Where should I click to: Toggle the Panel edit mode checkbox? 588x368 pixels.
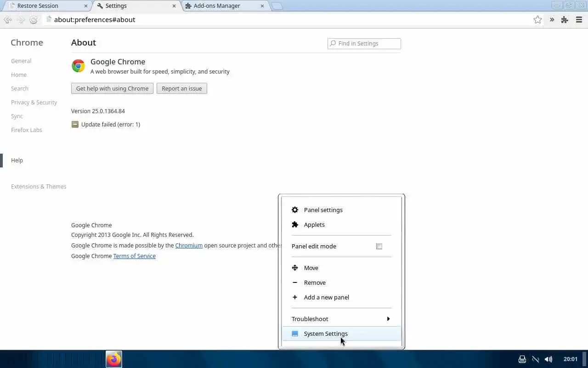coord(379,246)
